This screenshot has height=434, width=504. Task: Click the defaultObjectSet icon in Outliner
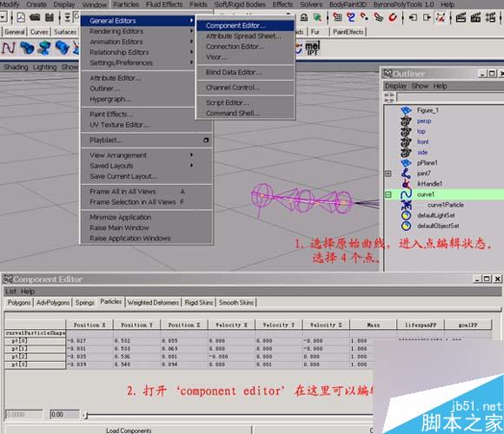coord(406,226)
